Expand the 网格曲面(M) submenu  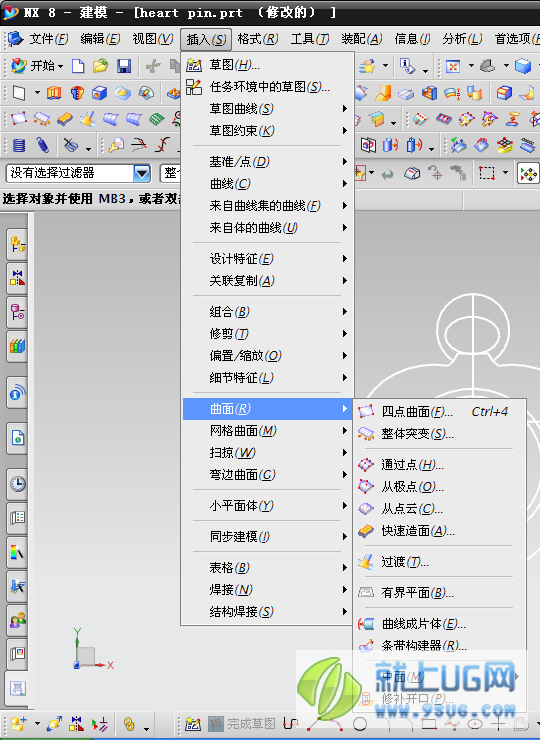pyautogui.click(x=267, y=430)
